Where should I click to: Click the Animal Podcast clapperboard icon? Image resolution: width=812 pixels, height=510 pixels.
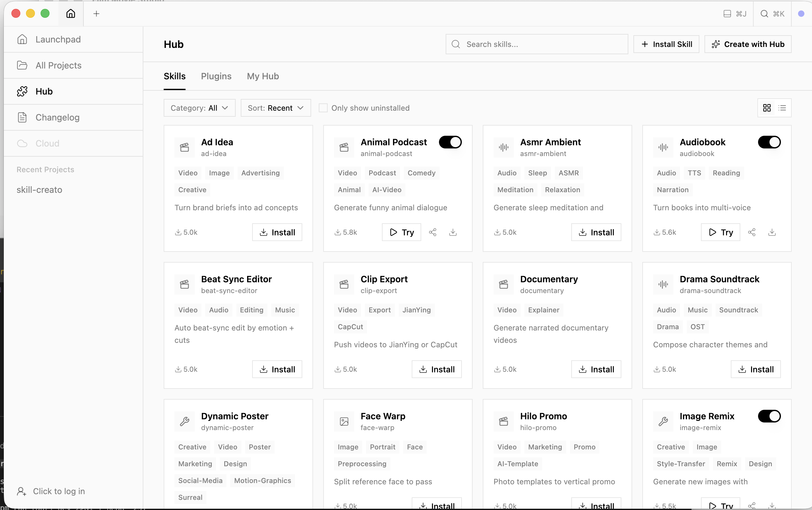(344, 147)
